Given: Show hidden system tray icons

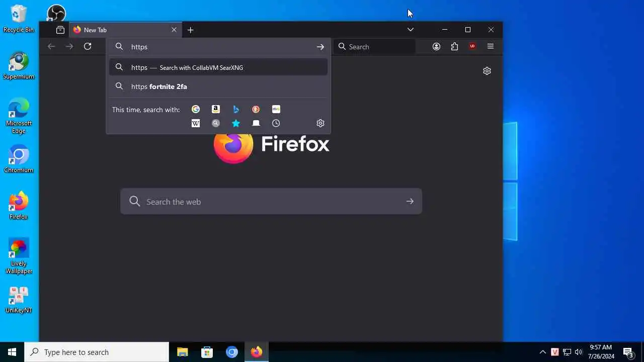Looking at the screenshot, I should [x=543, y=352].
